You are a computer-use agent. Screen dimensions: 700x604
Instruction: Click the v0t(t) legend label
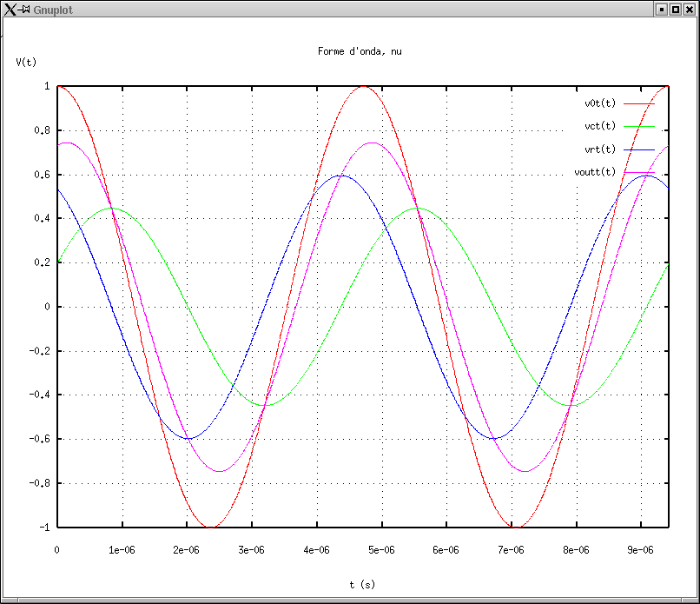click(x=599, y=103)
